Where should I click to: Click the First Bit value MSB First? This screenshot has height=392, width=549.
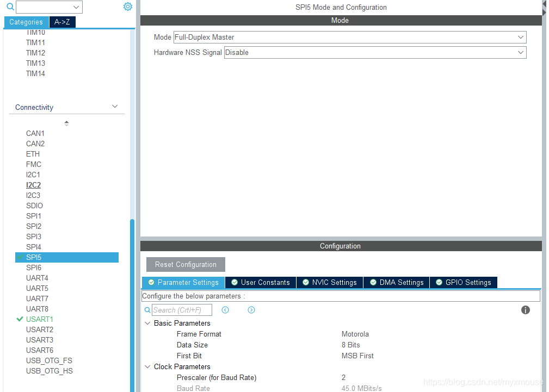click(357, 356)
